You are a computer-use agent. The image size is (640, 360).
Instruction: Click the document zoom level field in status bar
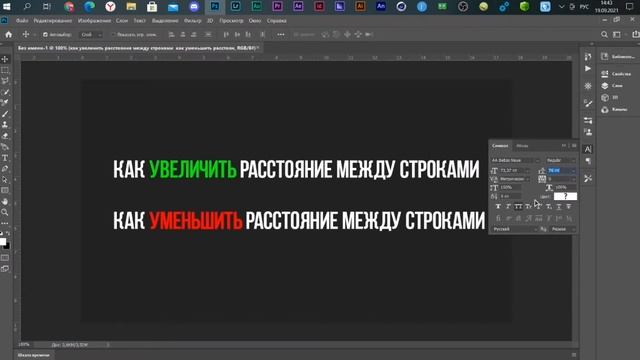(24, 345)
